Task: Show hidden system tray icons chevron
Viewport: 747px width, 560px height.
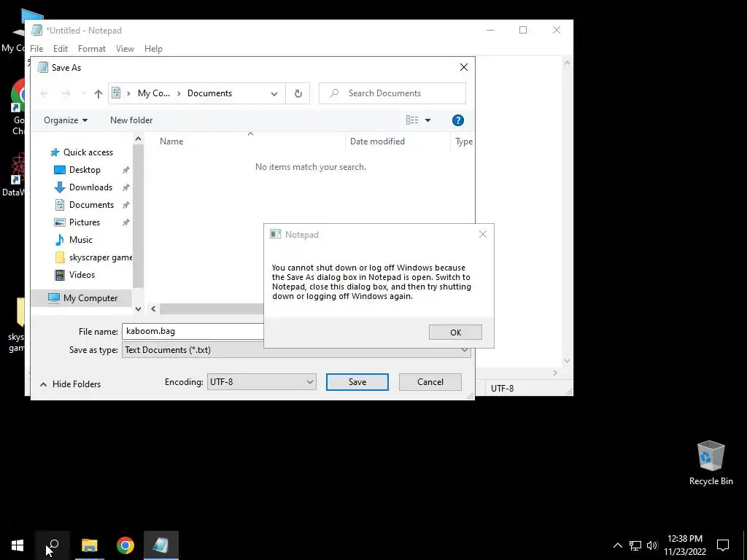Action: pyautogui.click(x=617, y=545)
